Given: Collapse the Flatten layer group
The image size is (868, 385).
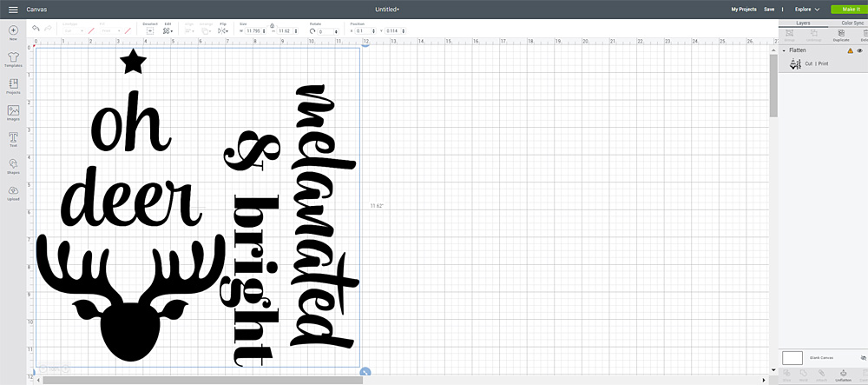Looking at the screenshot, I should (784, 50).
